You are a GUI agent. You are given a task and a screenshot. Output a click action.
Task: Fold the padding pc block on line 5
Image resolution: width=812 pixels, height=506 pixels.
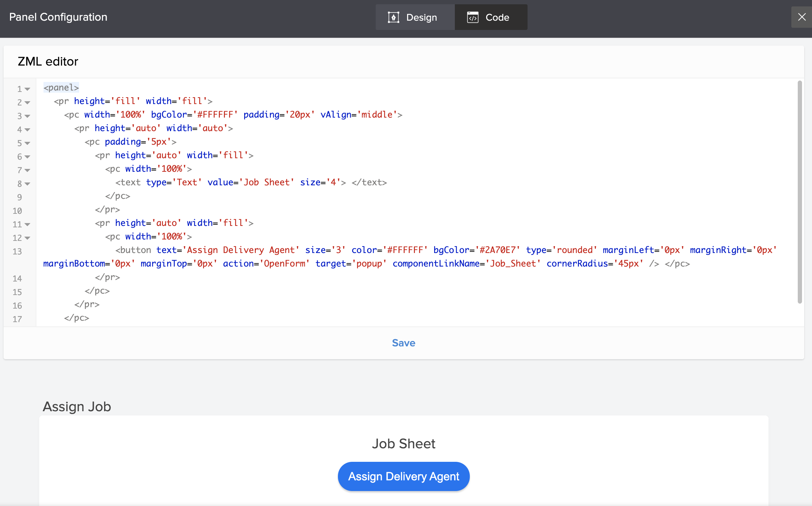[x=27, y=143]
